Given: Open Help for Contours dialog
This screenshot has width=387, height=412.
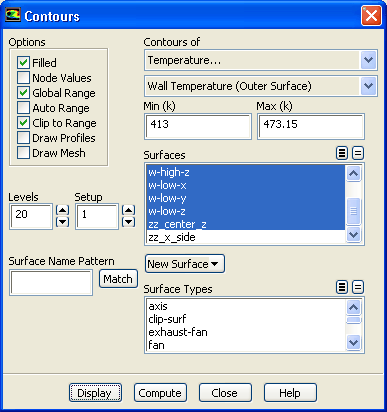Looking at the screenshot, I should 290,393.
